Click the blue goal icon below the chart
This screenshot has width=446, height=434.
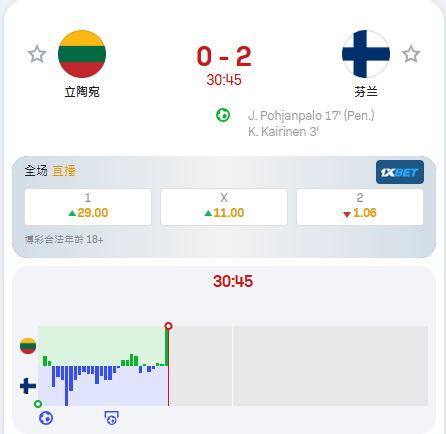pos(46,418)
